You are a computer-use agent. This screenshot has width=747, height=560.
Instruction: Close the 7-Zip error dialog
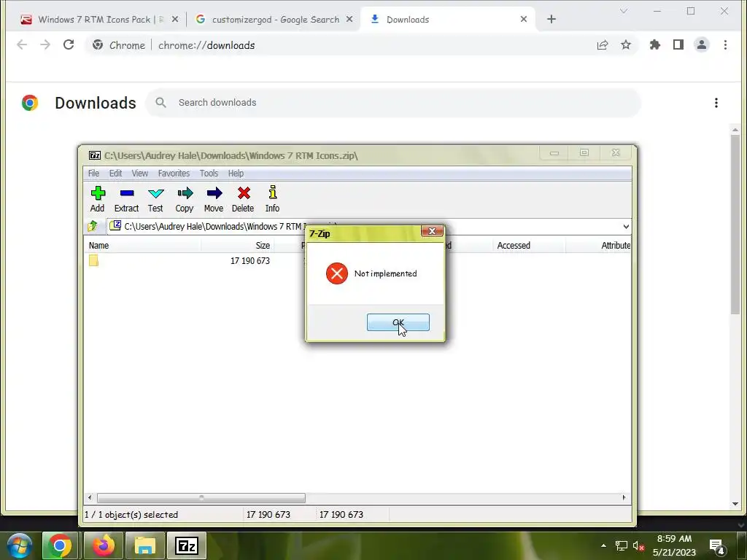pos(432,231)
